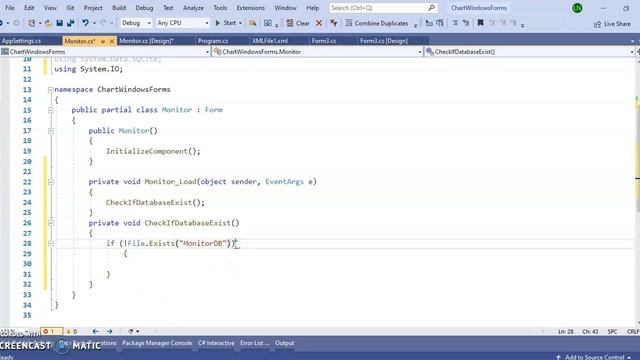
Task: Open the Error List panel tab
Action: point(255,343)
